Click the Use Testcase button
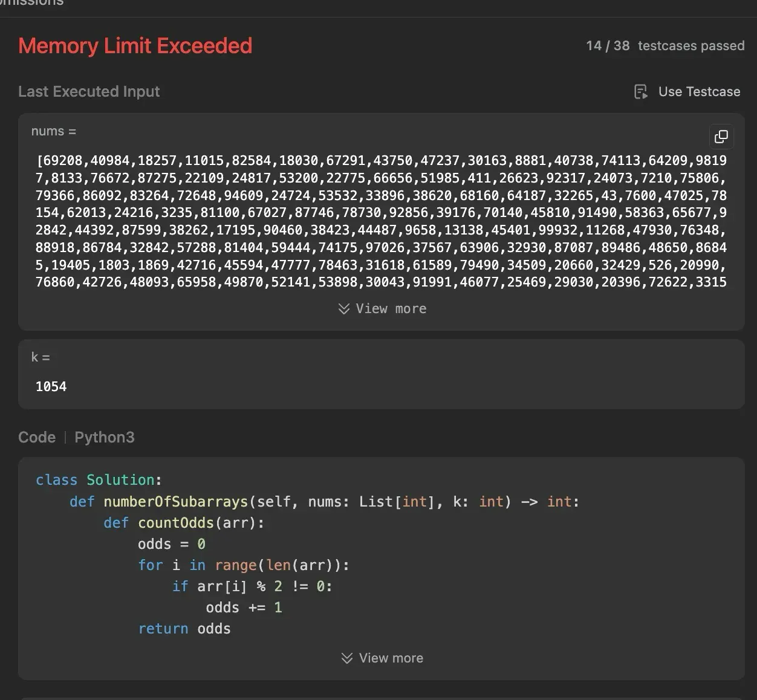The width and height of the screenshot is (757, 700). (687, 91)
